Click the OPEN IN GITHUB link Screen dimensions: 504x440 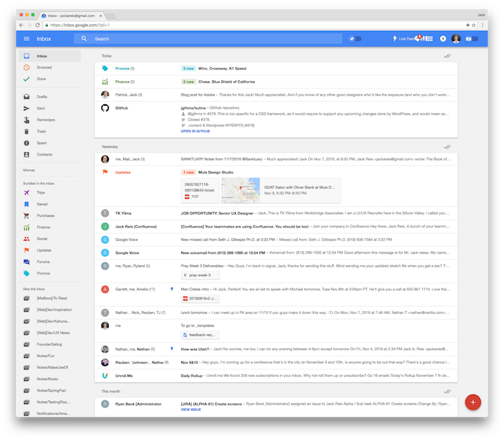click(195, 131)
